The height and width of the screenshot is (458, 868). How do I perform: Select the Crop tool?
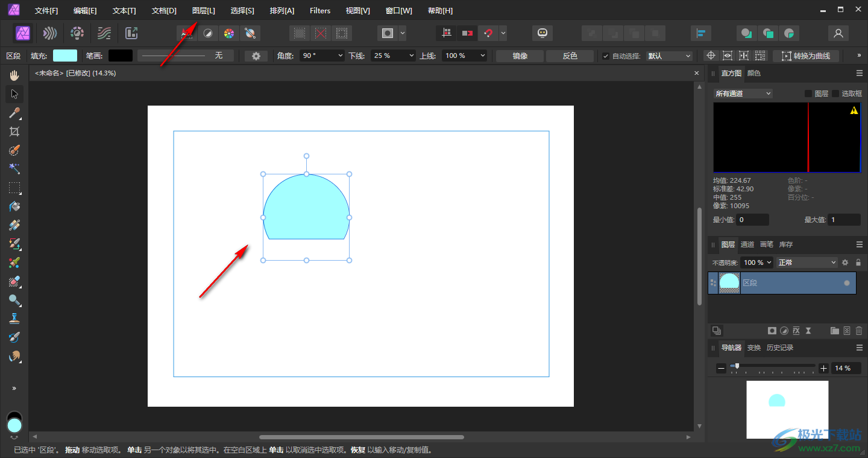click(x=14, y=132)
